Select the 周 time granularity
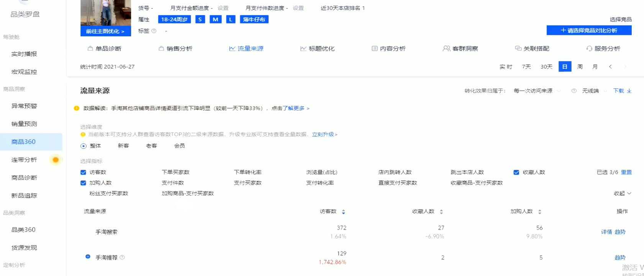Image resolution: width=644 pixels, height=276 pixels. (x=580, y=67)
